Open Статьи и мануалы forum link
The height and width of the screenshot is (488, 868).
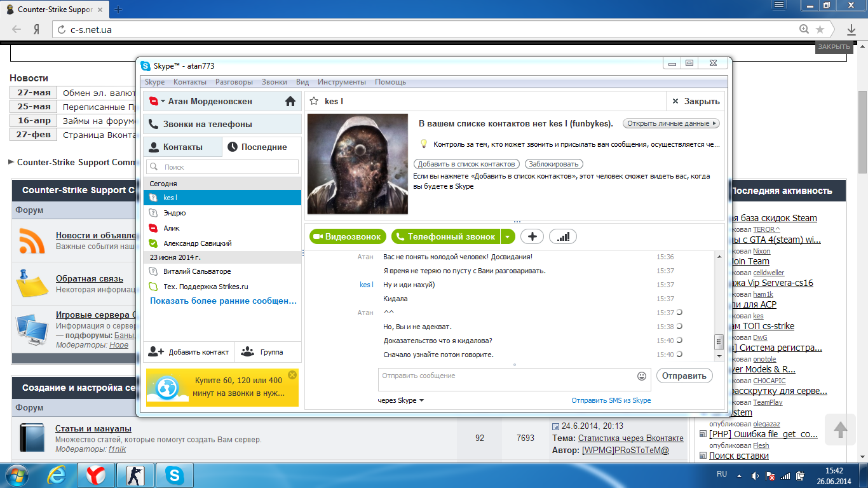[93, 428]
